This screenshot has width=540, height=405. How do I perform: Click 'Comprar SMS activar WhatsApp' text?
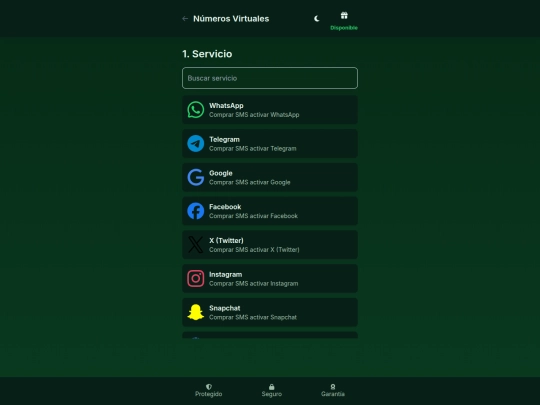(x=254, y=115)
